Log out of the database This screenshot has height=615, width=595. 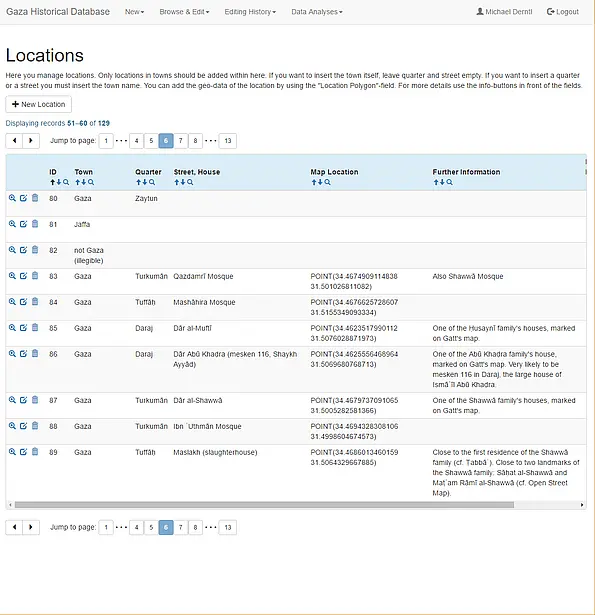click(563, 12)
